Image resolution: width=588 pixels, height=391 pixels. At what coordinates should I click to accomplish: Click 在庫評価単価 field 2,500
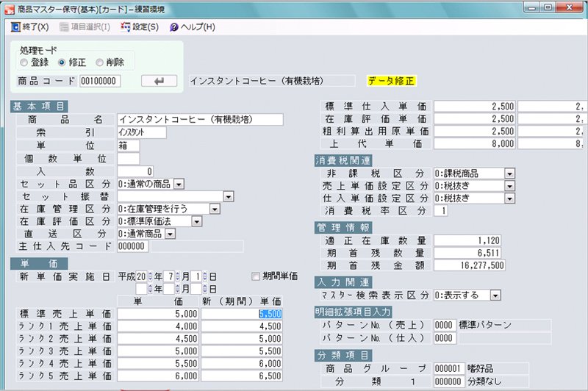pyautogui.click(x=474, y=119)
